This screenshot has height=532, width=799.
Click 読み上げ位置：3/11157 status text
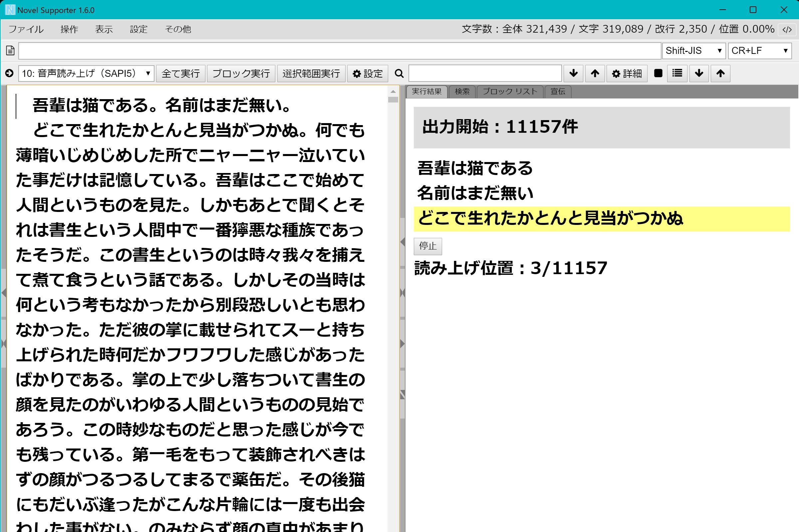[x=510, y=268]
